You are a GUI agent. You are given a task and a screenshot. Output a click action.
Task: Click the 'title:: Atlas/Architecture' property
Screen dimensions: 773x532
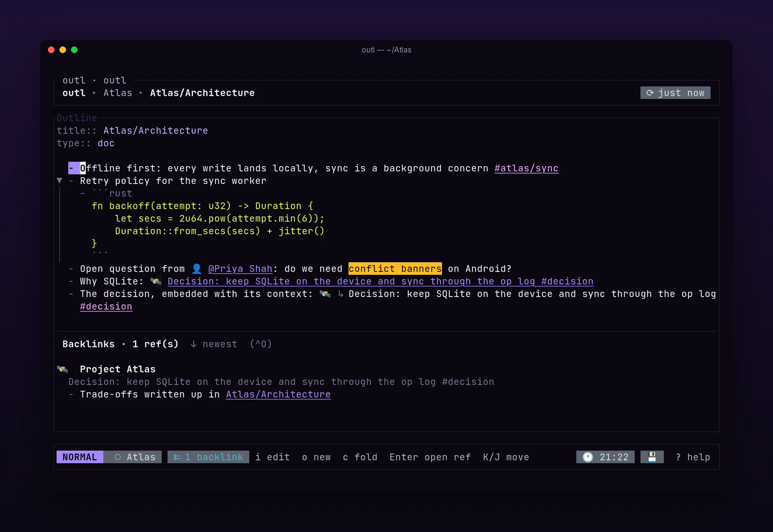coord(132,131)
